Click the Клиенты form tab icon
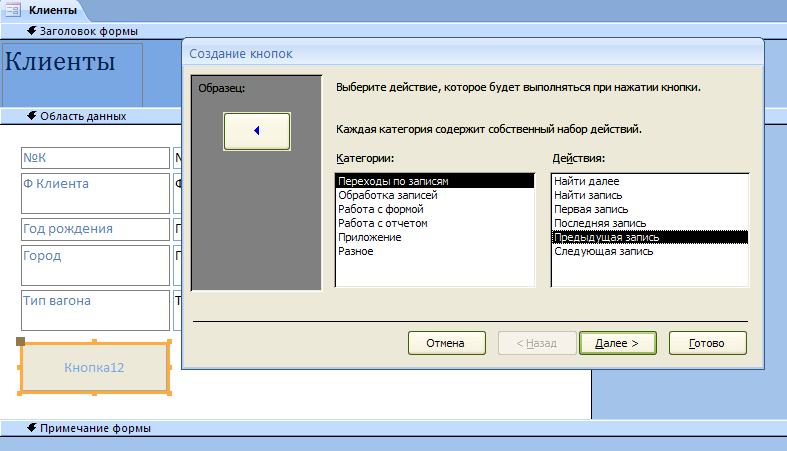The image size is (787, 451). pyautogui.click(x=13, y=10)
